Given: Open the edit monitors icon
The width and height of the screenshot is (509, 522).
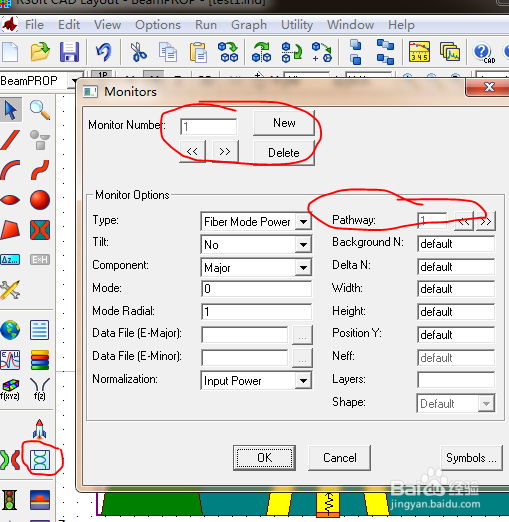Looking at the screenshot, I should (40, 460).
